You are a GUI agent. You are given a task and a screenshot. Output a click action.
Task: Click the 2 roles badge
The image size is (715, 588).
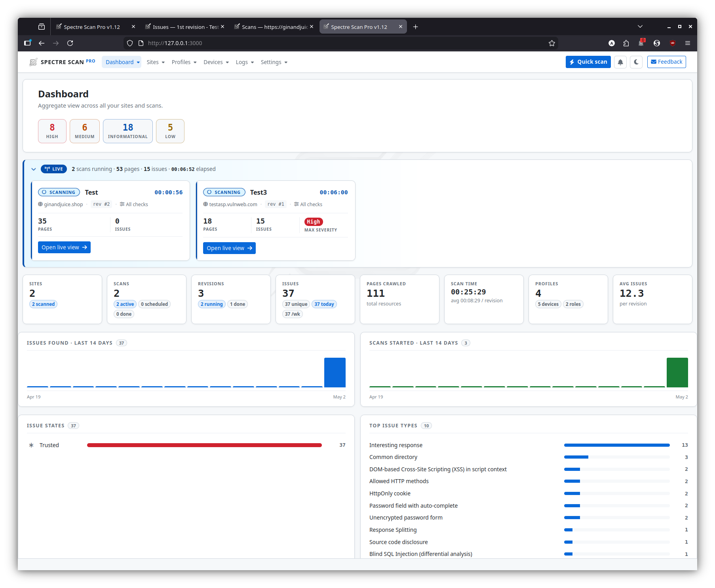pyautogui.click(x=573, y=304)
